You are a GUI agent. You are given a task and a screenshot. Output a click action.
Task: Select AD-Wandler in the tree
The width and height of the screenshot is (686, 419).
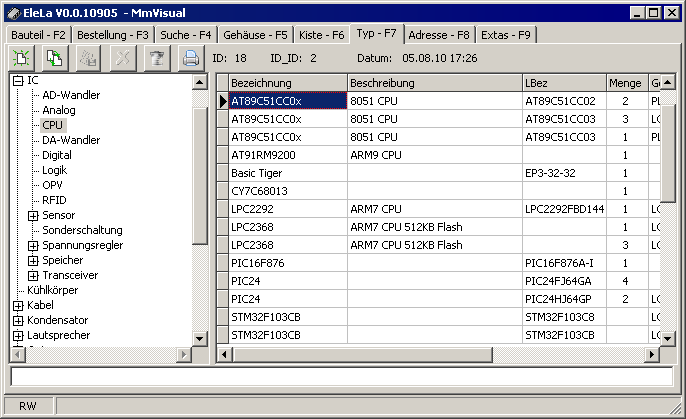[x=71, y=95]
